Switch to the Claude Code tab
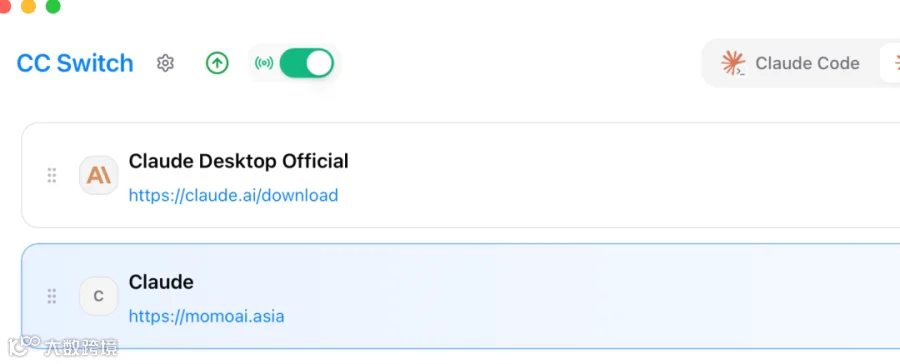900x364 pixels. pos(790,63)
